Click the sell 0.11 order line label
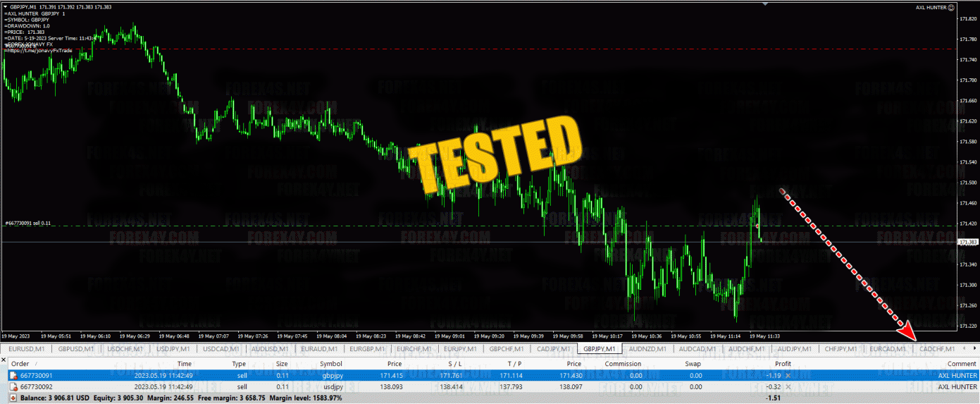The image size is (980, 404). pos(28,223)
